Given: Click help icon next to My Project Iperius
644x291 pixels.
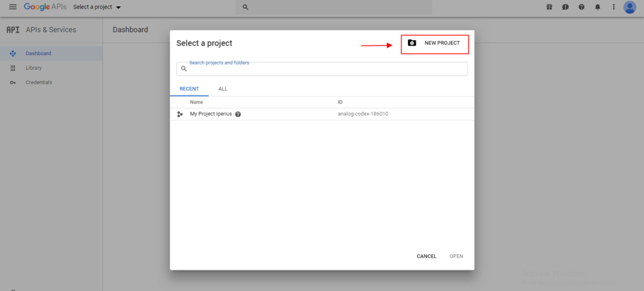Looking at the screenshot, I should (x=238, y=114).
